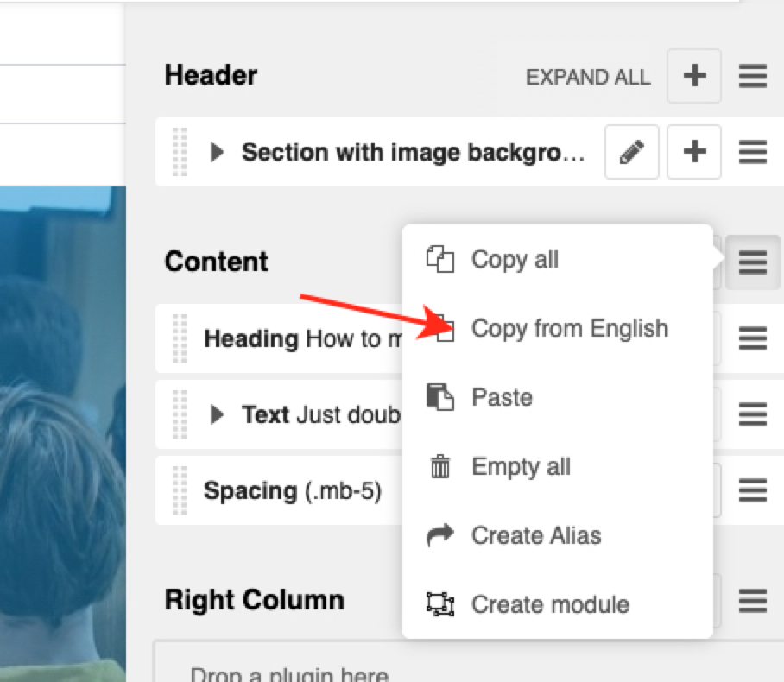Screen dimensions: 784x682
Task: Choose Create module from the menu
Action: tap(550, 605)
